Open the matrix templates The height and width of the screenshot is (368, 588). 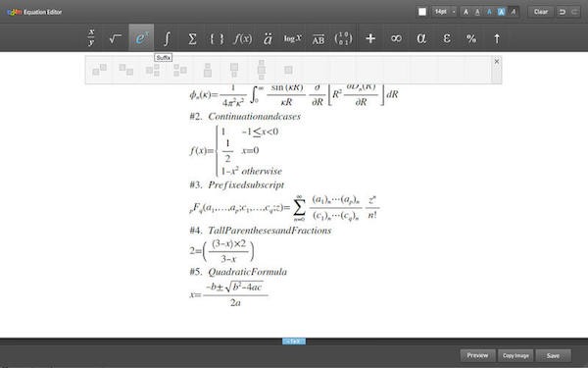[344, 38]
